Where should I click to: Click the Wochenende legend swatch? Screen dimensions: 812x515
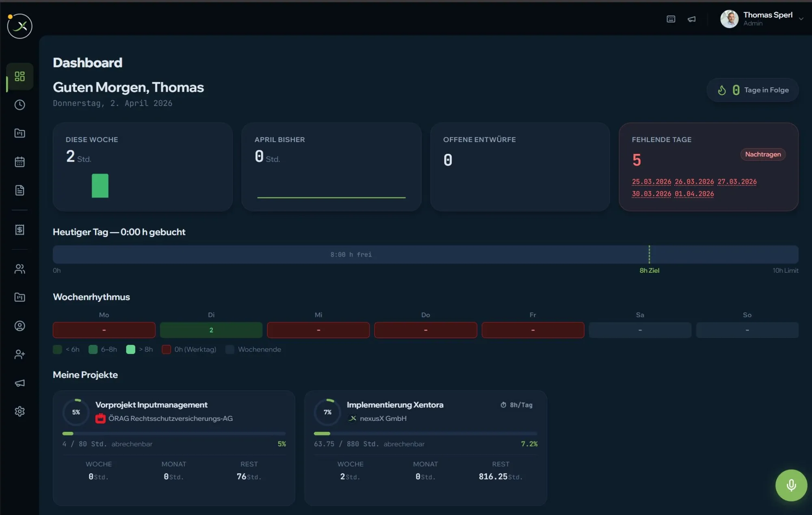[x=230, y=349]
